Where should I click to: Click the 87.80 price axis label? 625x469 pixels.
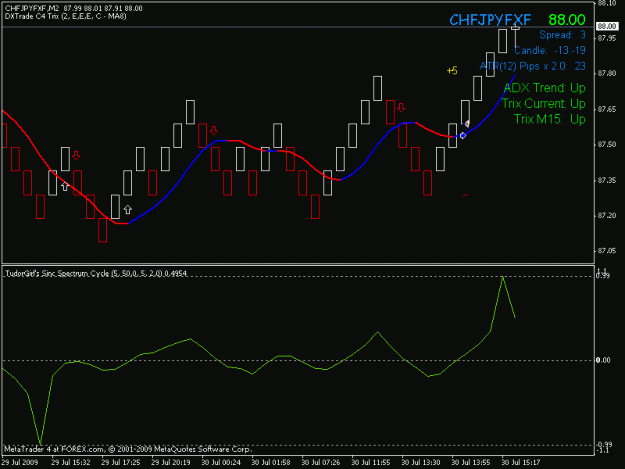[x=606, y=73]
